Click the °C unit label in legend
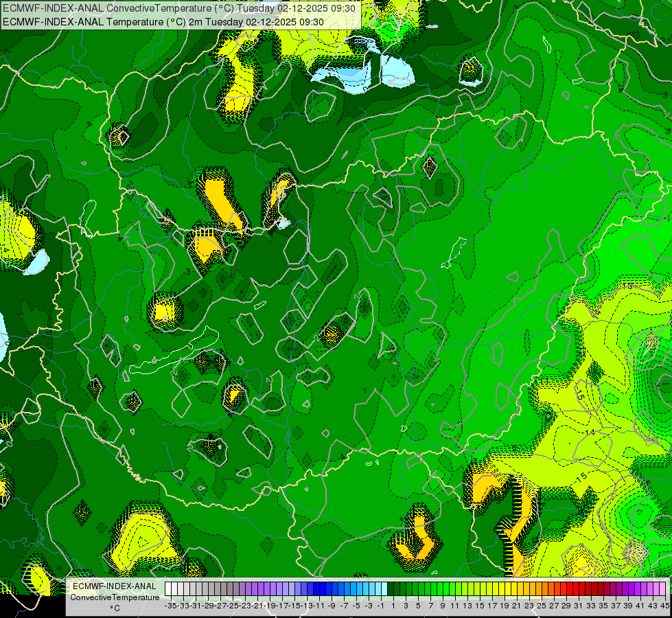Viewport: 672px width, 618px height. [x=115, y=608]
